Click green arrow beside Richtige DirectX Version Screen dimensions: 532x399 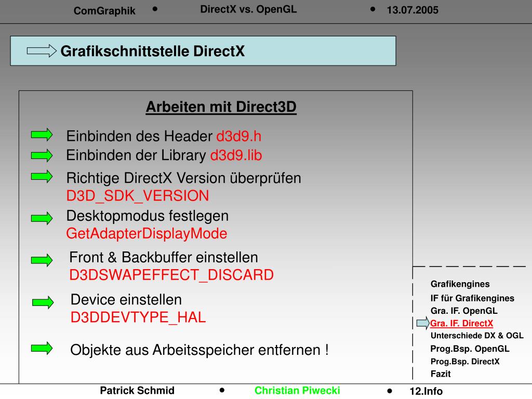point(42,177)
